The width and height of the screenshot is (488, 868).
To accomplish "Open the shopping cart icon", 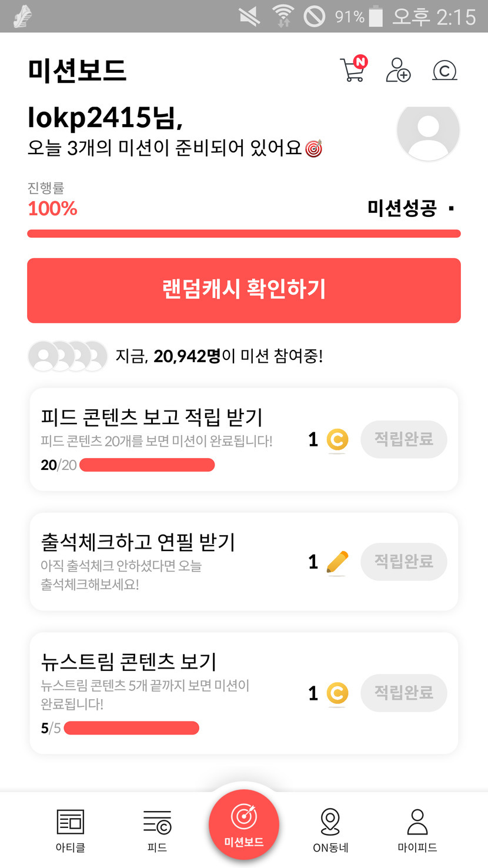I will tap(353, 70).
